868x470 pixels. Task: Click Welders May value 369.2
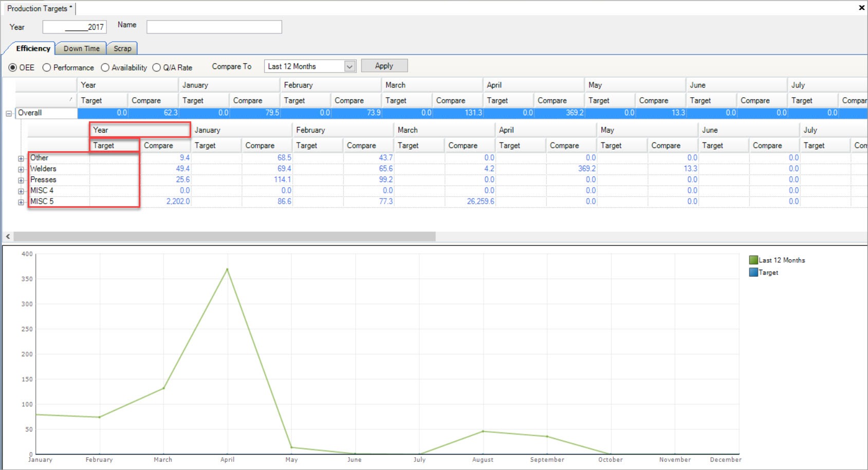tap(587, 169)
